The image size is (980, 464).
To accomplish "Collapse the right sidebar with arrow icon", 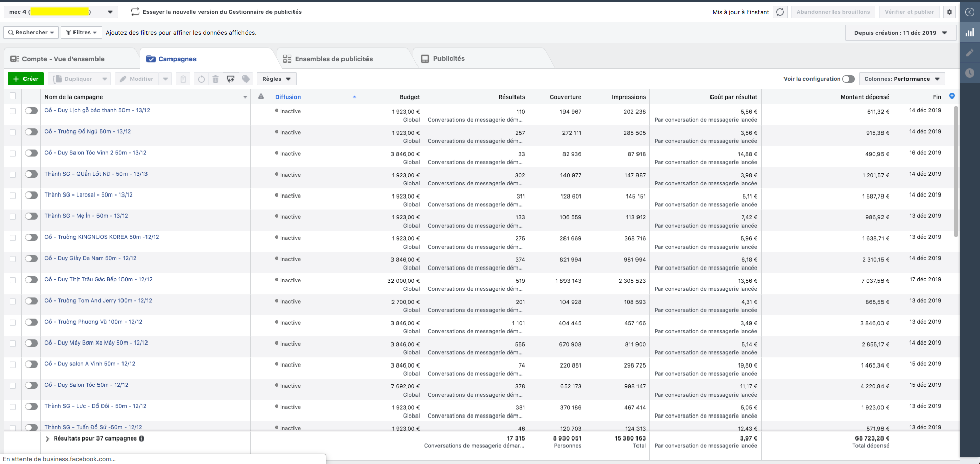I will 969,12.
